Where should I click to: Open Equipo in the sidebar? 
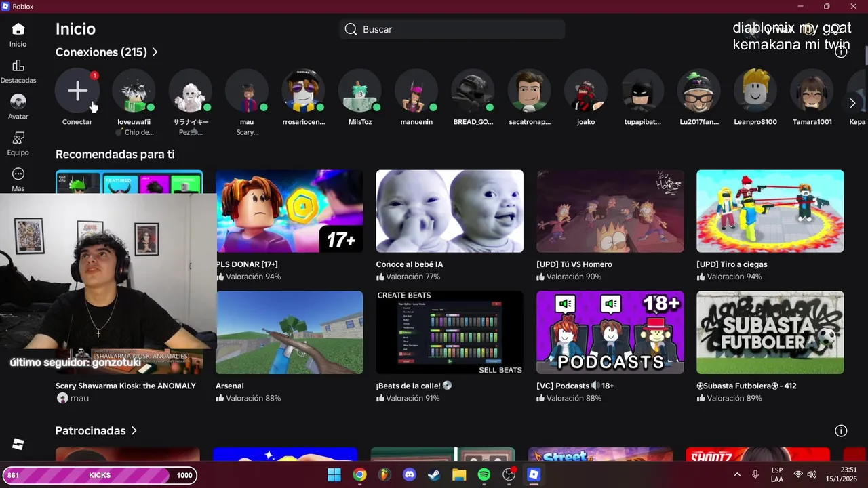[18, 144]
